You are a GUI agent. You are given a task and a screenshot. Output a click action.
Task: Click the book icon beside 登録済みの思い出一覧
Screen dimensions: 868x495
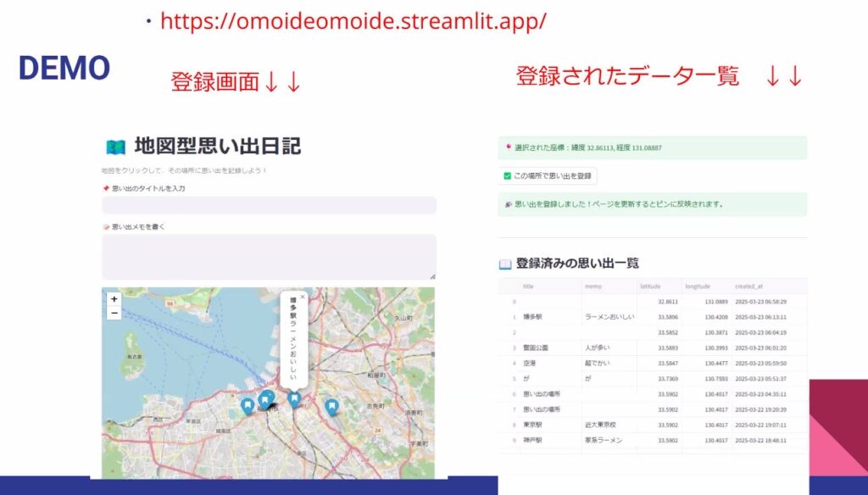click(x=505, y=264)
